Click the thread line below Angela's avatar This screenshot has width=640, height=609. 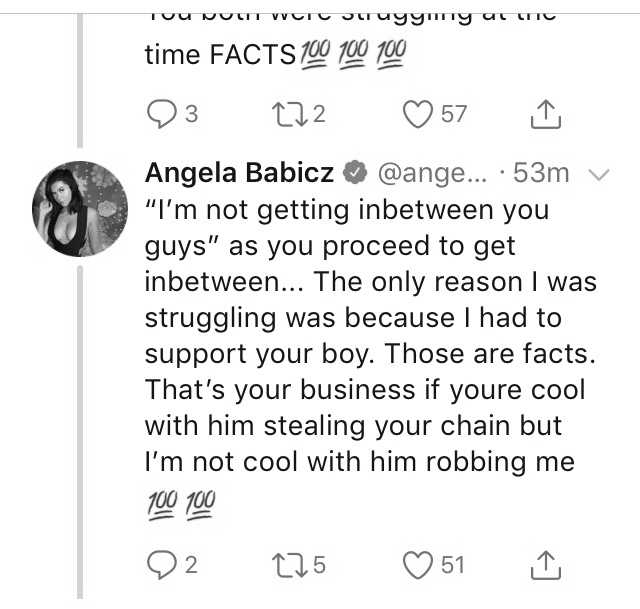click(x=80, y=433)
